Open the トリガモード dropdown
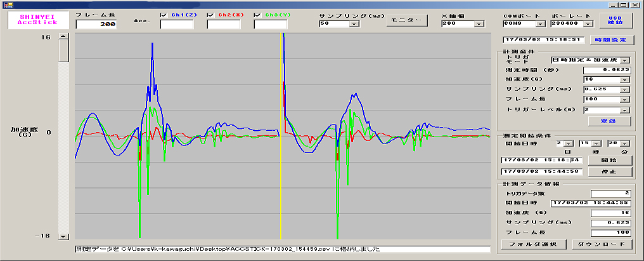 point(625,60)
